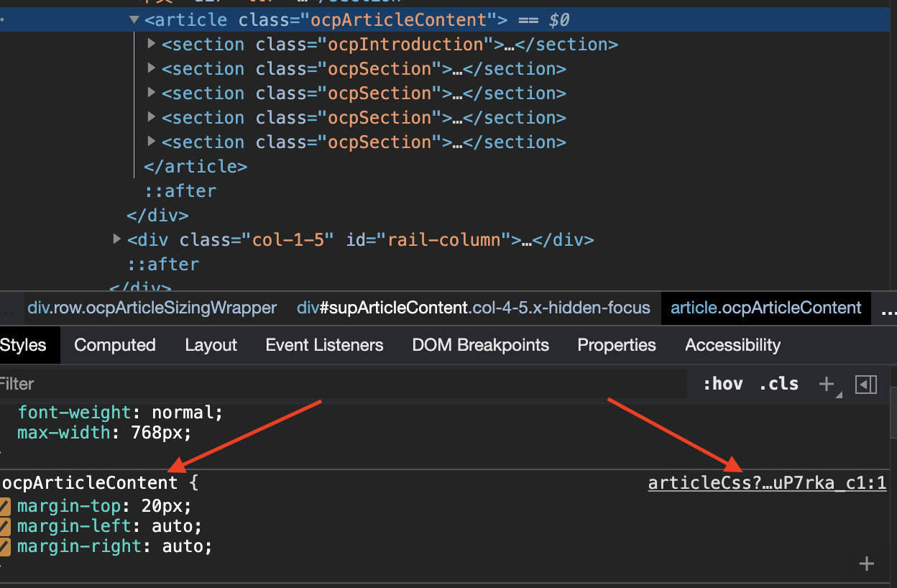Screen dimensions: 897x588
Task: Click the new style rule plus icon
Action: (x=827, y=385)
